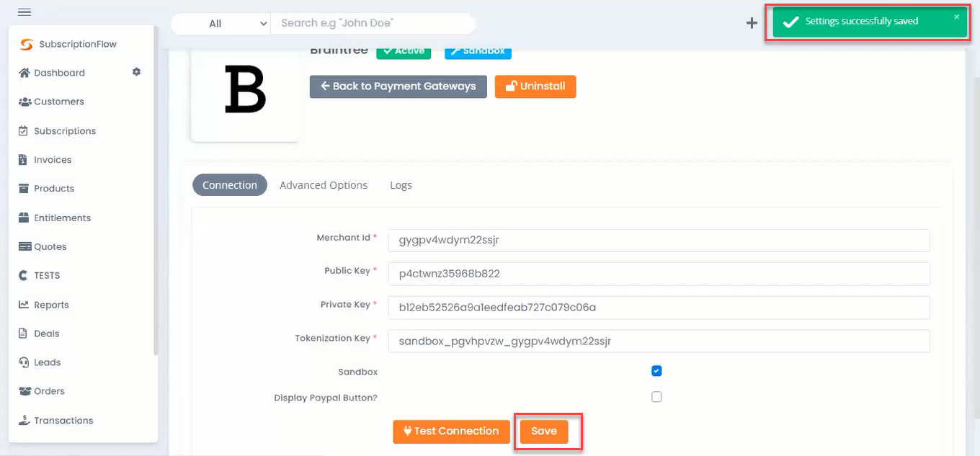The image size is (980, 456).
Task: Open Customers in sidebar
Action: (59, 102)
